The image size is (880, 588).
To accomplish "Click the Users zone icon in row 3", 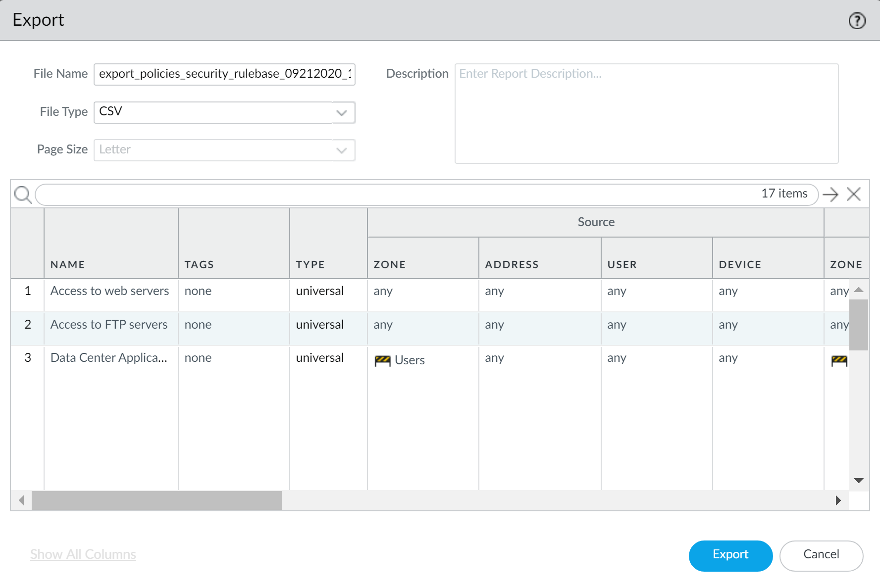I will click(383, 360).
